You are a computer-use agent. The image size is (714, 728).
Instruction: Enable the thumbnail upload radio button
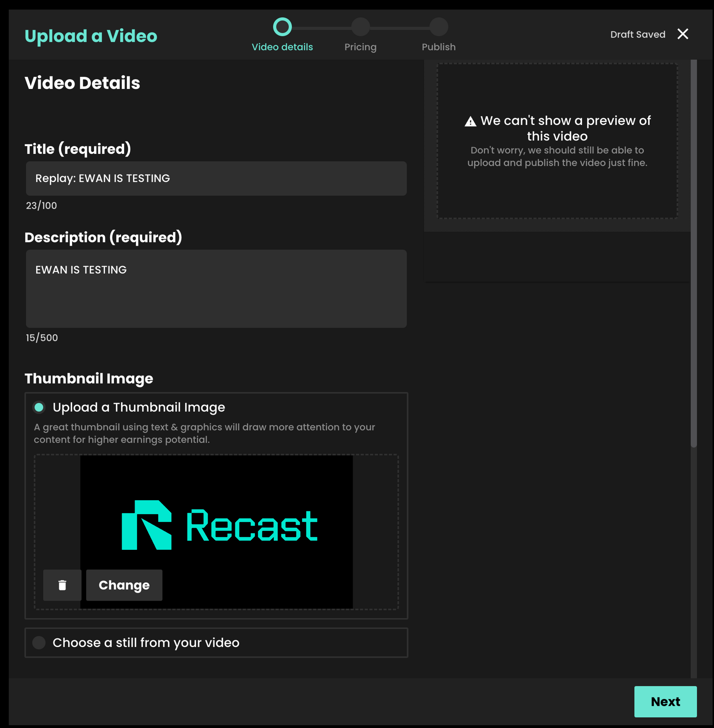[x=39, y=407]
